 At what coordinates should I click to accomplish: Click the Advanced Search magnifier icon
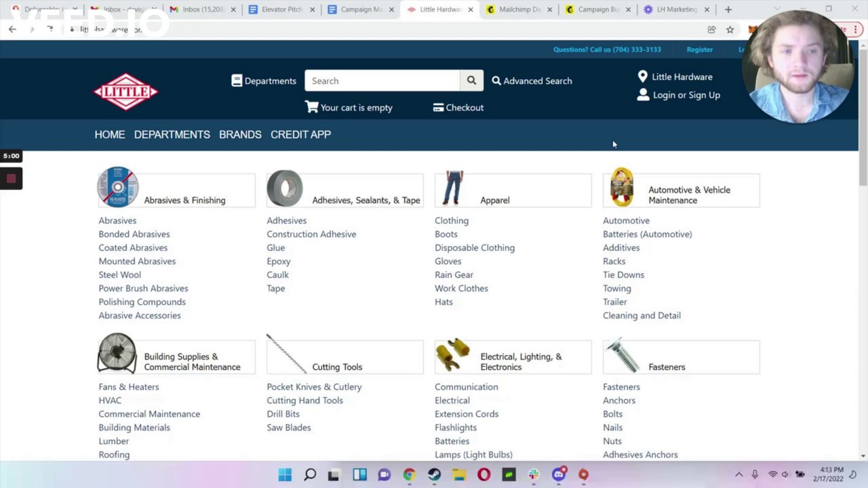click(496, 81)
